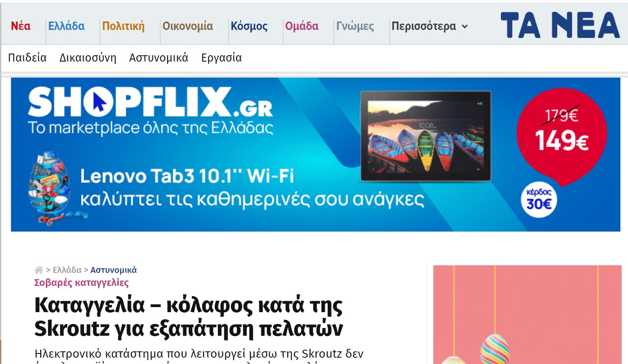Click the Αστυνομικά breadcrumb link
Viewport: 628px width, 364px height.
coord(114,270)
